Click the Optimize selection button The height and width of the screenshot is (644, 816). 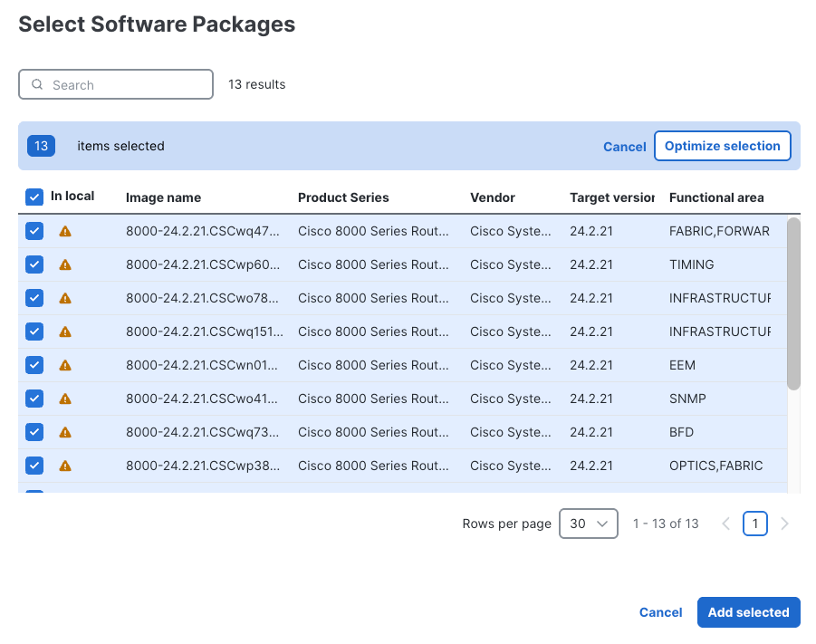click(722, 146)
